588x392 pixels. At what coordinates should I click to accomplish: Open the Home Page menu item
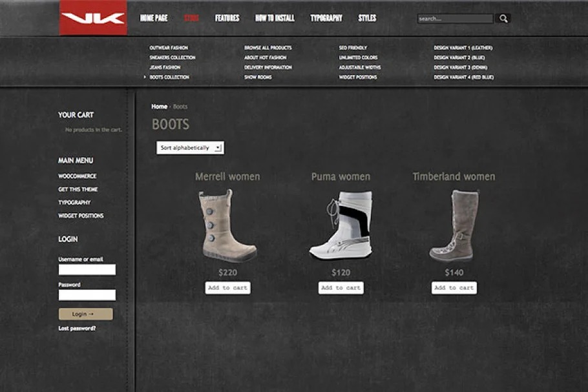click(154, 18)
